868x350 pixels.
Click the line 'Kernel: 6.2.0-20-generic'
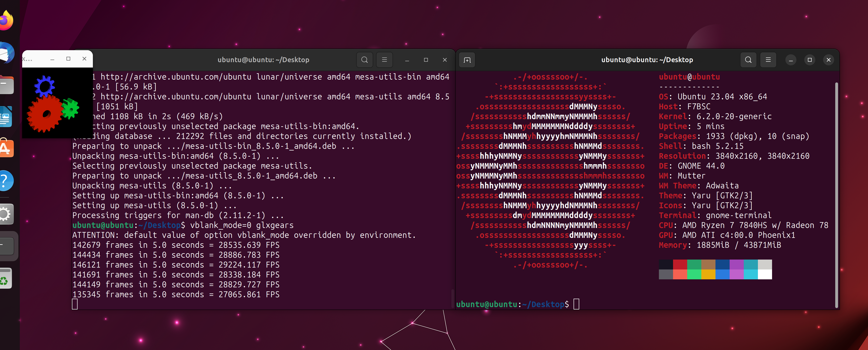click(715, 116)
